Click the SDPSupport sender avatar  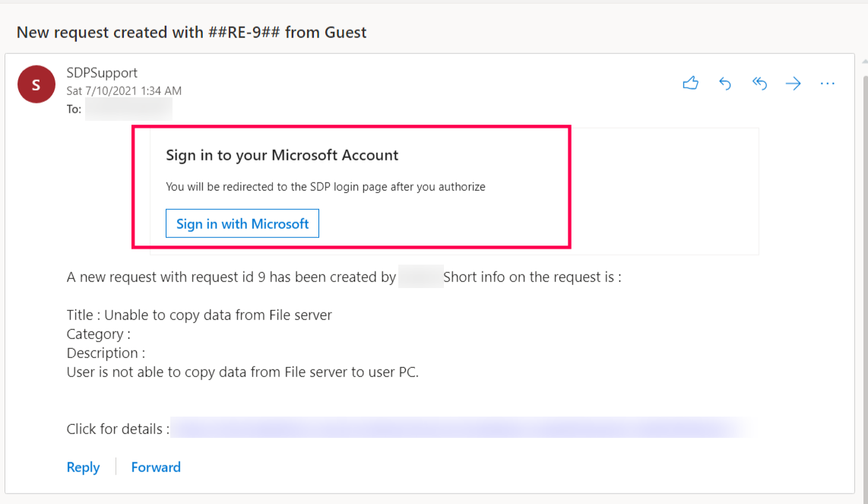[x=36, y=84]
